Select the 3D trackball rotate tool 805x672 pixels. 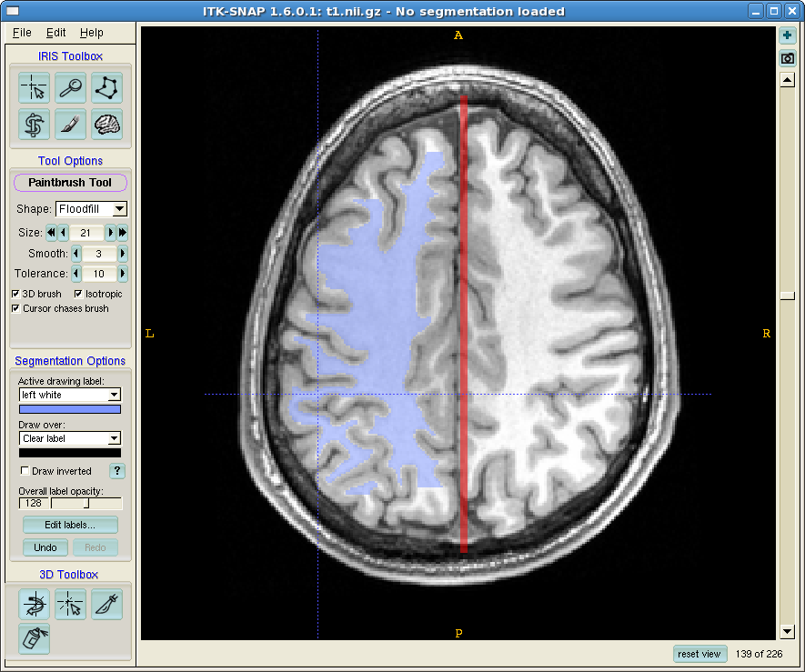click(x=35, y=604)
